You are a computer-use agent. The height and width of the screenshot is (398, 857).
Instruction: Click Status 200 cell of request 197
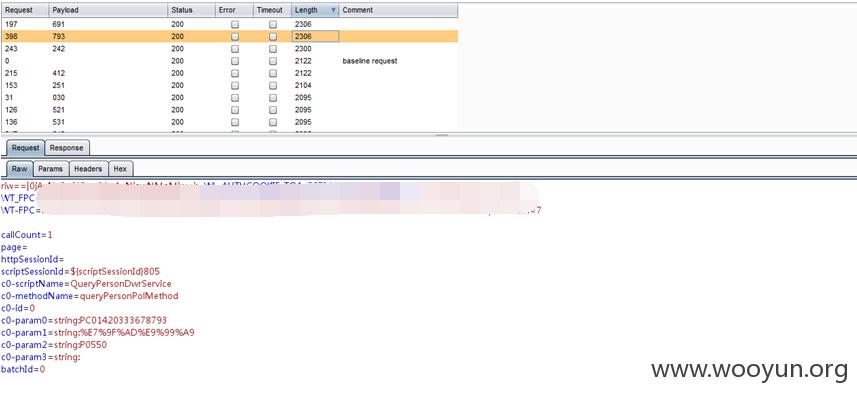(x=178, y=25)
